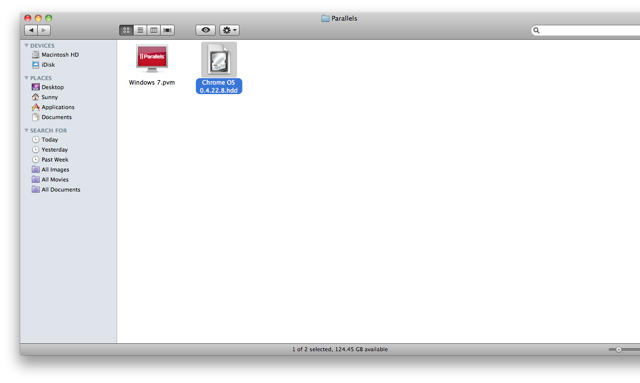640x383 pixels.
Task: Show files from Yesterday
Action: tap(50, 150)
